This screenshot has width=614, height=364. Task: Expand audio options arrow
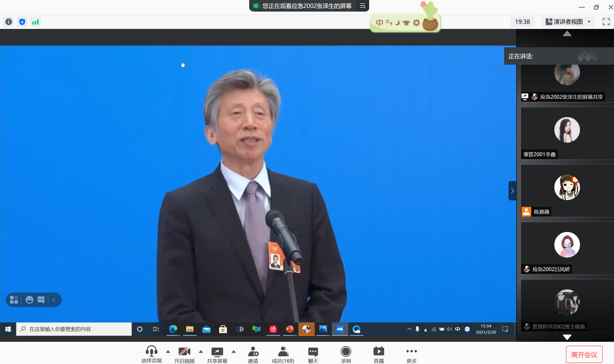tap(168, 351)
